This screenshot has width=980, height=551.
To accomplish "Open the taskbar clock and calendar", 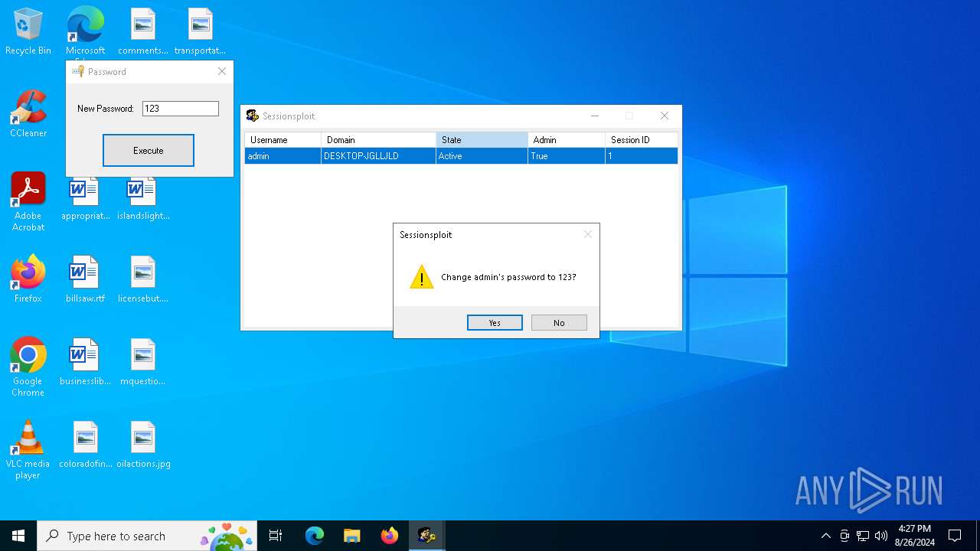I will coord(914,536).
